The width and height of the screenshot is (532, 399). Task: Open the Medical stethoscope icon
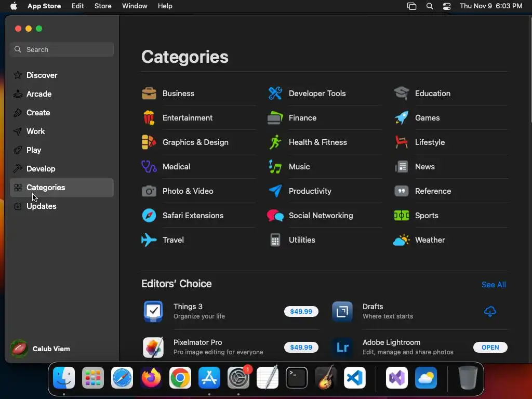(149, 167)
